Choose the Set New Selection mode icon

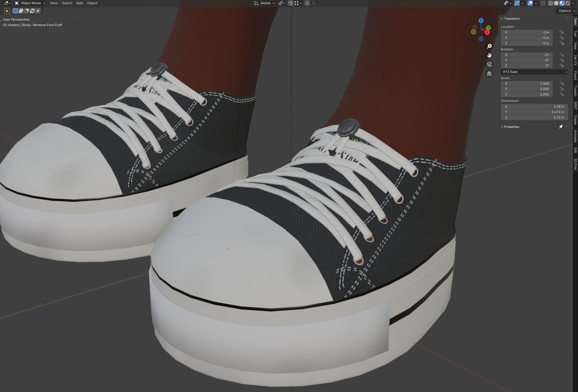[x=15, y=11]
